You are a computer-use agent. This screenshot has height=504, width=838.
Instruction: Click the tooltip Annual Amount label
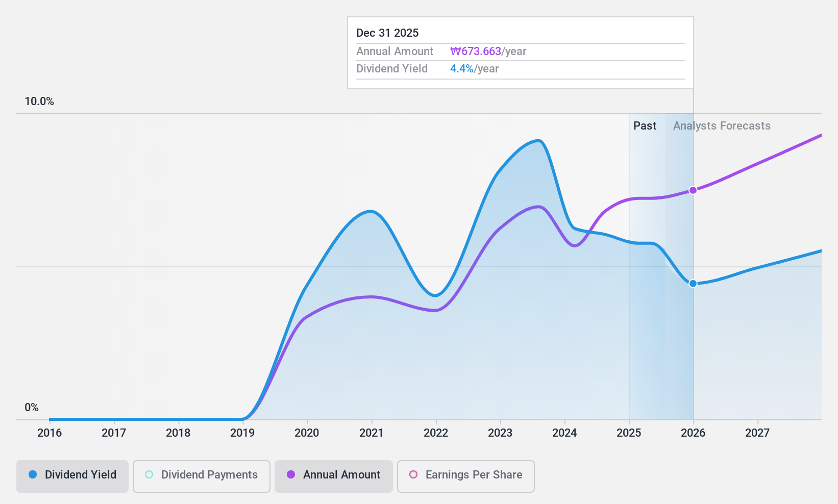pos(395,52)
